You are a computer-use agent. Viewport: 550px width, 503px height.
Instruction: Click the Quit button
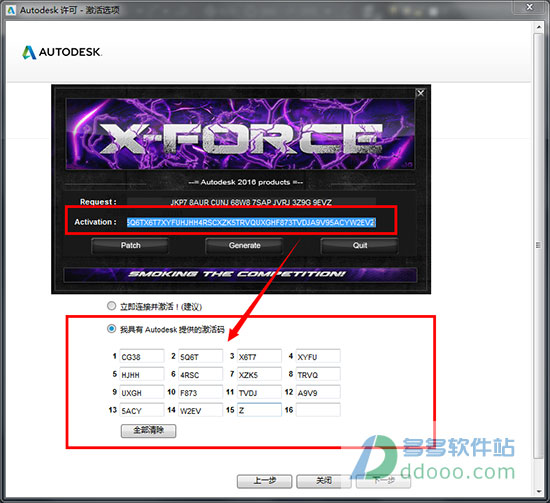click(360, 246)
